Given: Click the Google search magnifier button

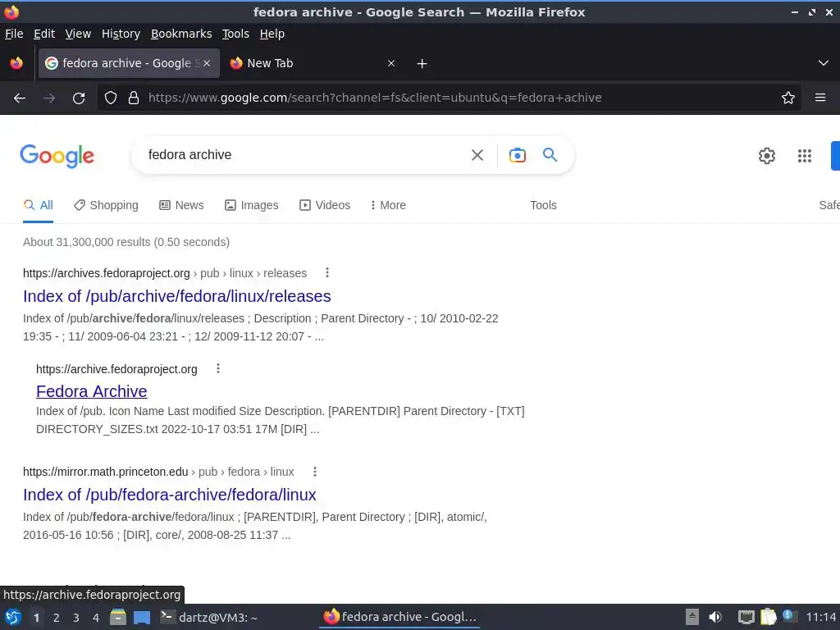Looking at the screenshot, I should coord(550,155).
